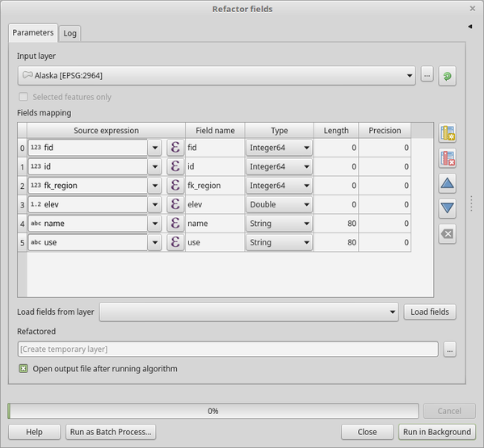
Task: Click the length 80 cell for use
Action: pos(336,243)
